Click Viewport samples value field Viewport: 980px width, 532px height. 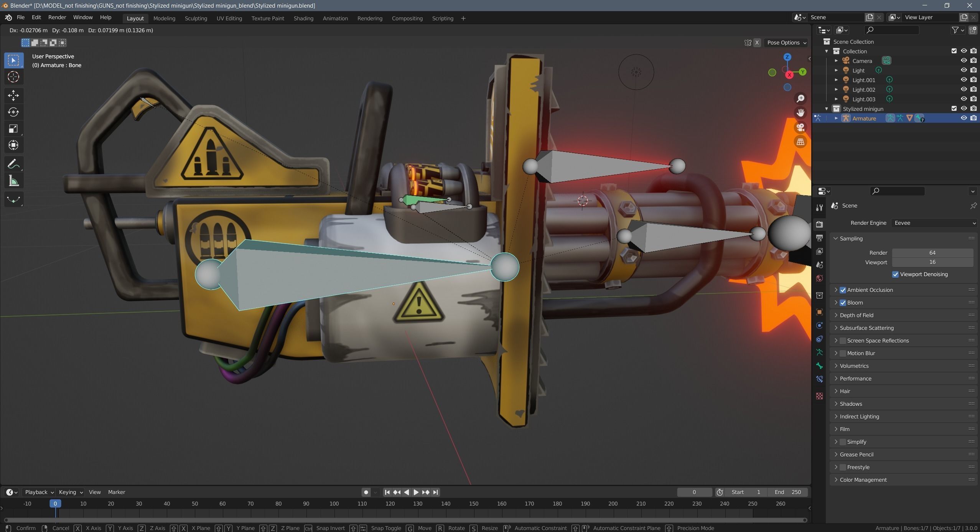(x=932, y=262)
